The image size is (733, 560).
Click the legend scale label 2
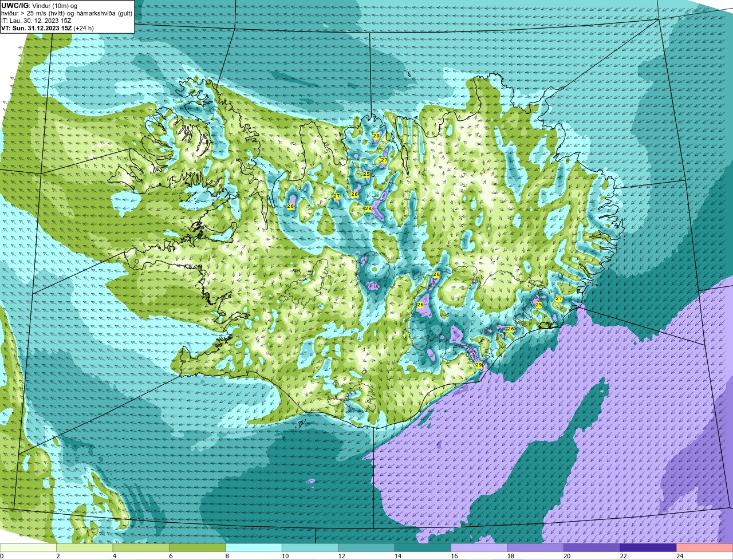tap(58, 556)
